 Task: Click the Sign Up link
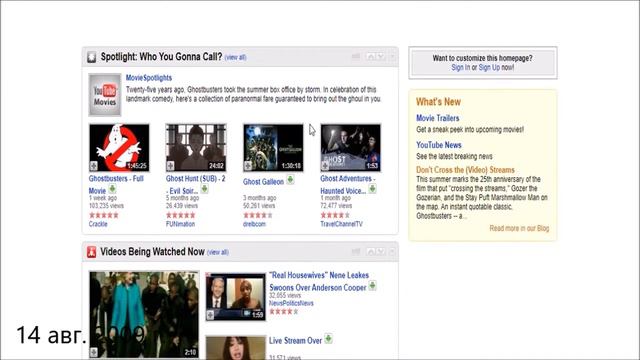489,67
